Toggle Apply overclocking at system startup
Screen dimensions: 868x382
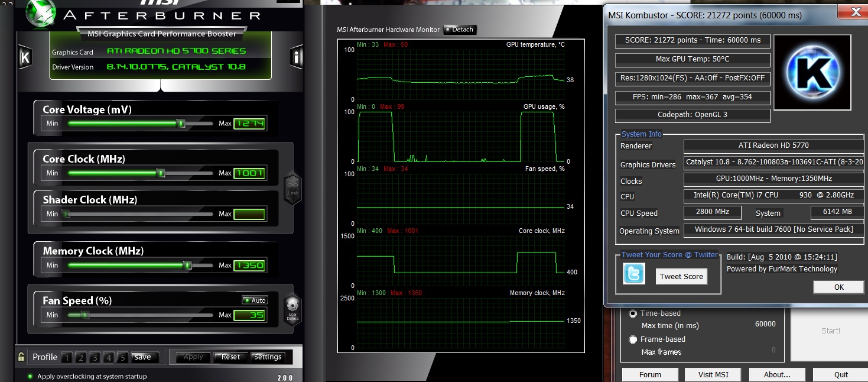click(31, 376)
